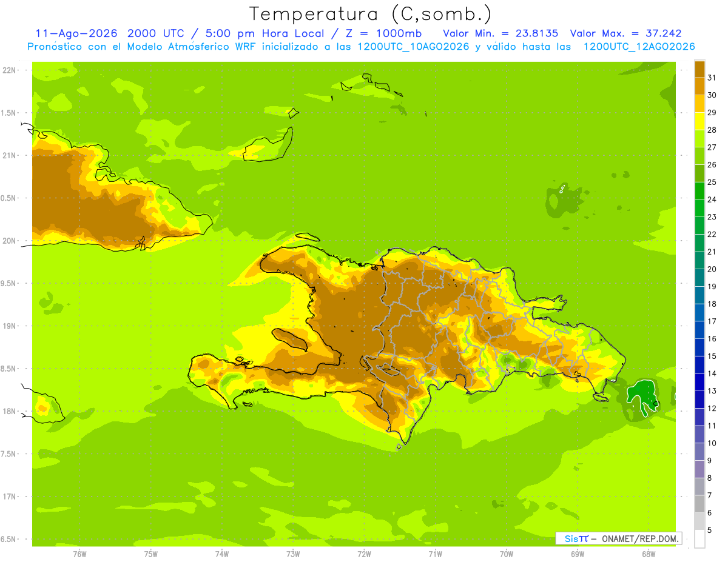Click the '8' value on the color scale
Image resolution: width=728 pixels, height=562 pixels.
(x=710, y=478)
